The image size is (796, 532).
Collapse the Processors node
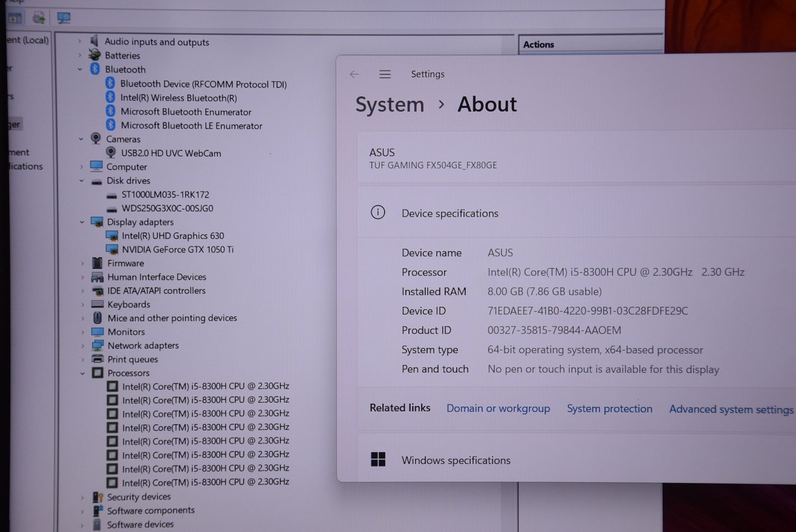click(83, 373)
